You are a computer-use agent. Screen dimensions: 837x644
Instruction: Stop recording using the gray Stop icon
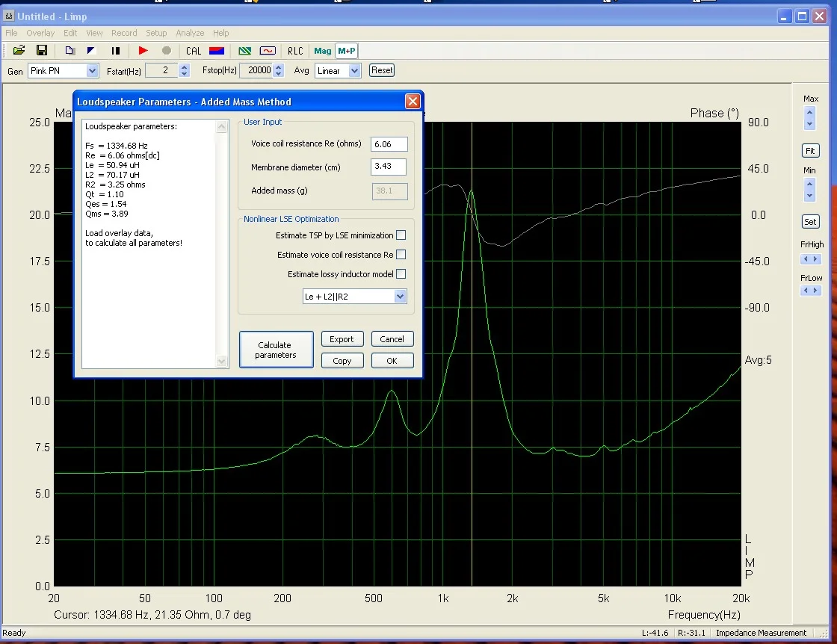(x=166, y=50)
